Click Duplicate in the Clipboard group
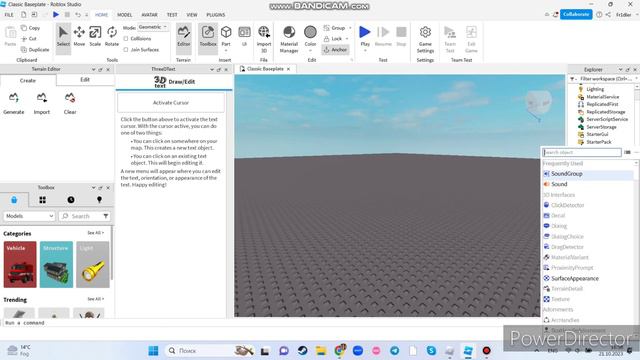The height and width of the screenshot is (360, 640). click(35, 49)
